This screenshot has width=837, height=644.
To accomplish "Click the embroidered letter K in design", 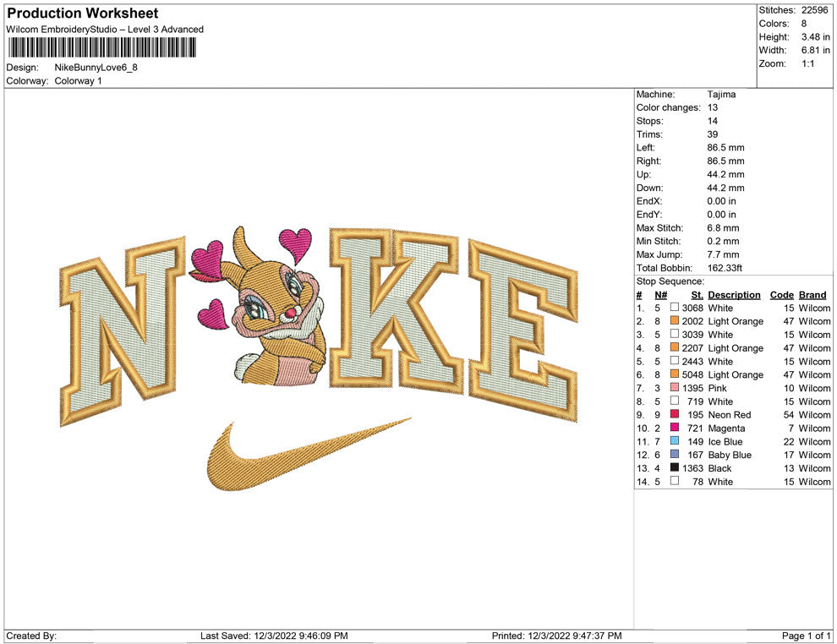I will [395, 311].
